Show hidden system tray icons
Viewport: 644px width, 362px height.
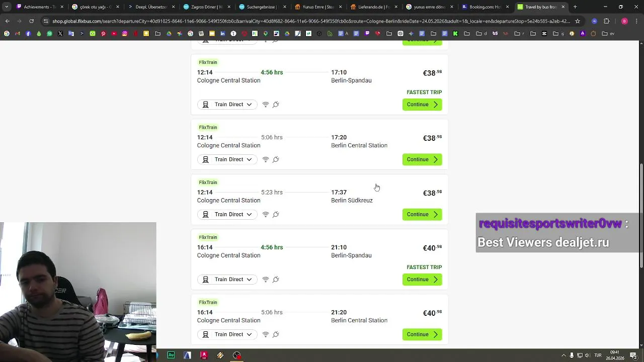563,355
